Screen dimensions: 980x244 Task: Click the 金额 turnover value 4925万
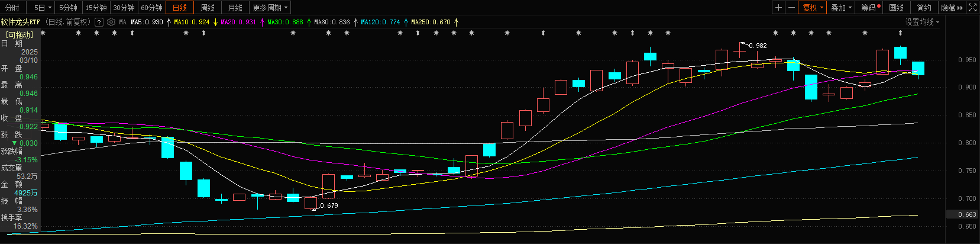[x=26, y=193]
